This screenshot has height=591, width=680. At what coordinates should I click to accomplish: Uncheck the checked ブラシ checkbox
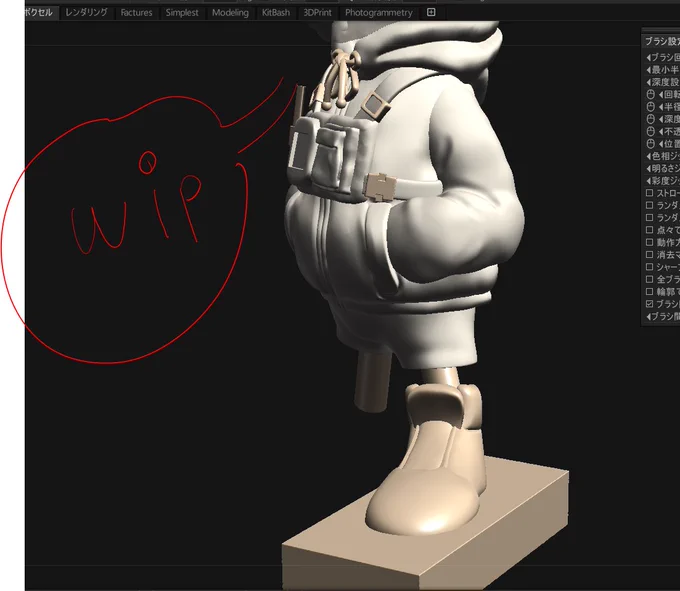pos(649,304)
